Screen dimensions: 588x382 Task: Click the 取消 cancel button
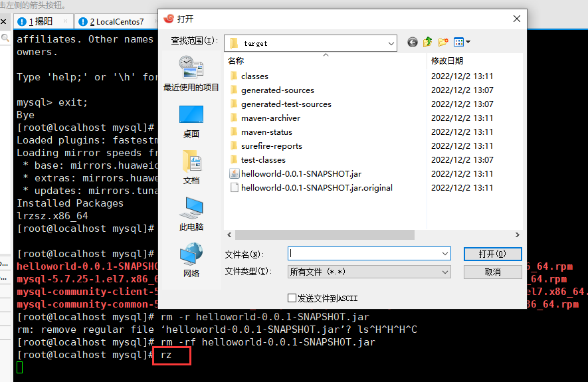492,272
